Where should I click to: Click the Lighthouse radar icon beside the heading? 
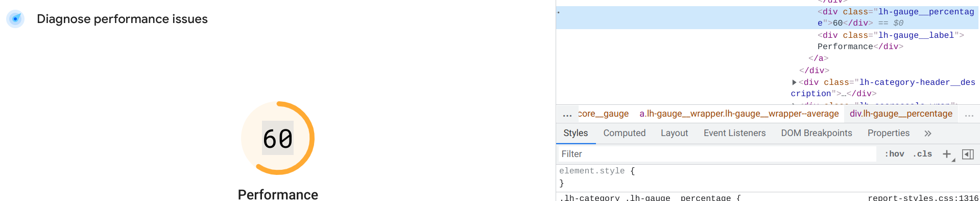(15, 19)
